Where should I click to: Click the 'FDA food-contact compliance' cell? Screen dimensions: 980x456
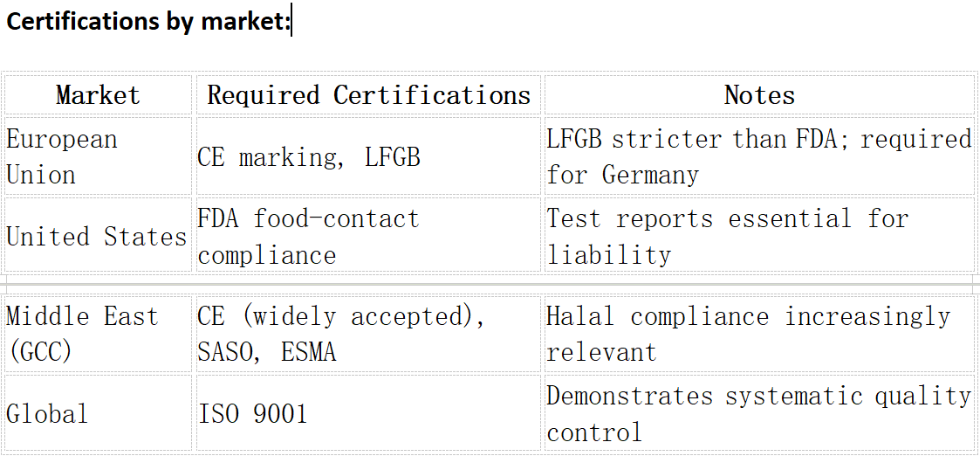point(369,236)
